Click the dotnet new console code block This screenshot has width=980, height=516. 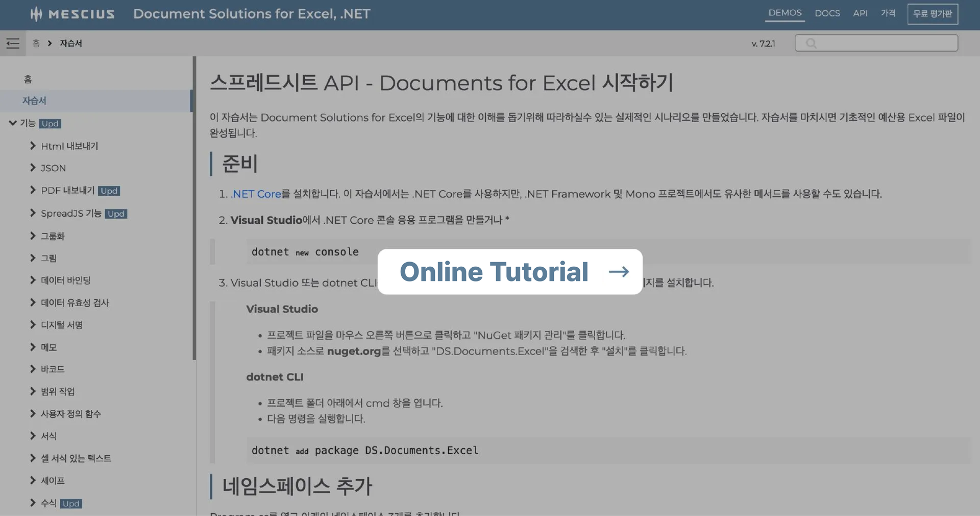click(608, 251)
